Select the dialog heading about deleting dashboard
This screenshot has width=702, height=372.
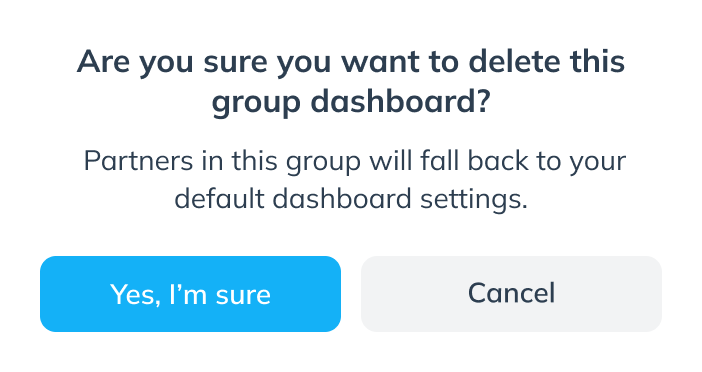(x=351, y=81)
